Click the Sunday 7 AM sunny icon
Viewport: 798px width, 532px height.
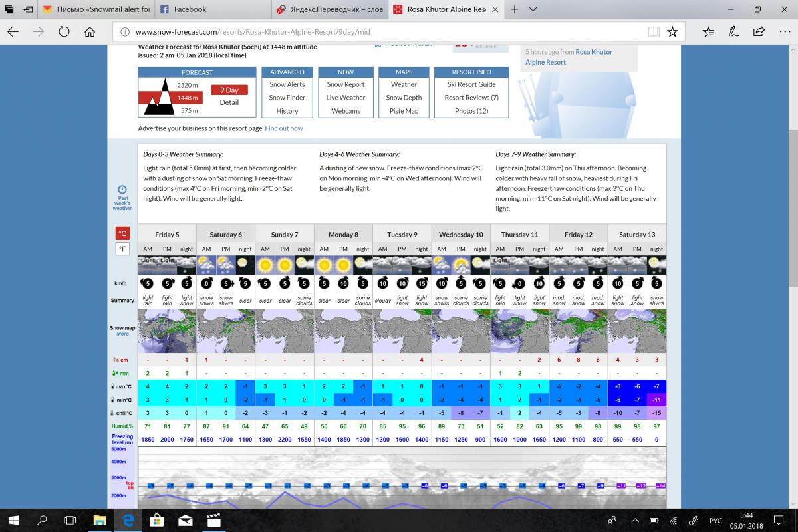(265, 265)
